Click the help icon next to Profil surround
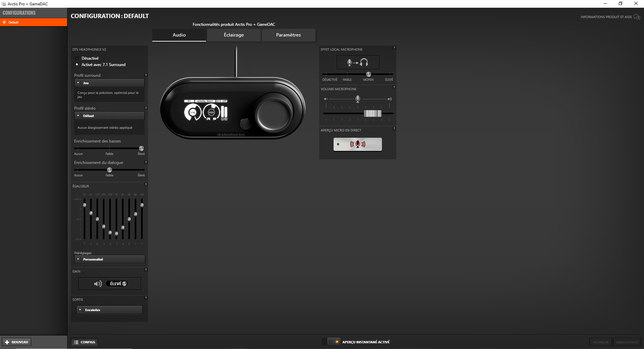 tap(146, 75)
